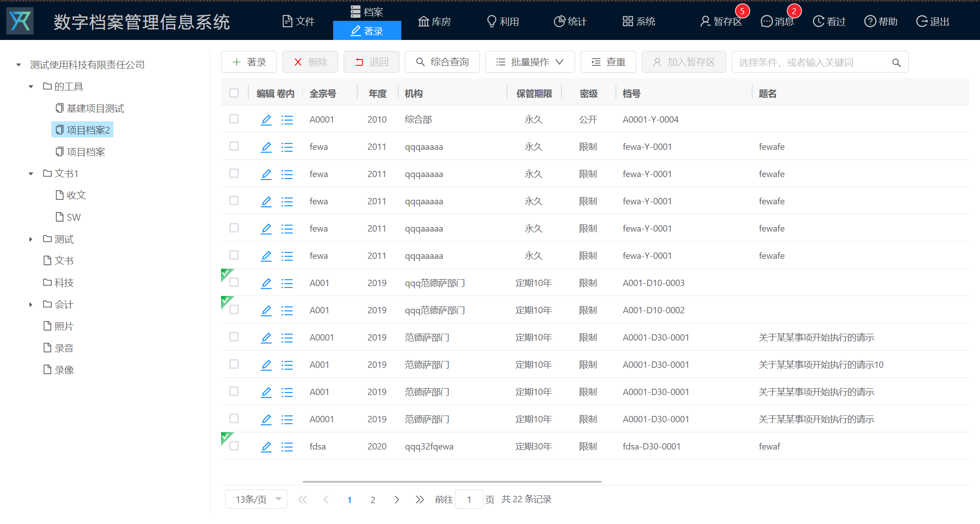Click 退出 to log out
Screen dimensions: 980x524
(x=932, y=21)
